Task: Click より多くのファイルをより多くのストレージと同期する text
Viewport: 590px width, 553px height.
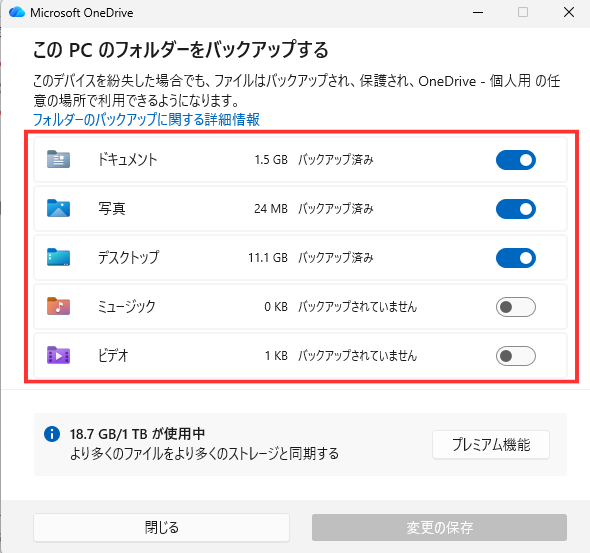Action: point(204,454)
